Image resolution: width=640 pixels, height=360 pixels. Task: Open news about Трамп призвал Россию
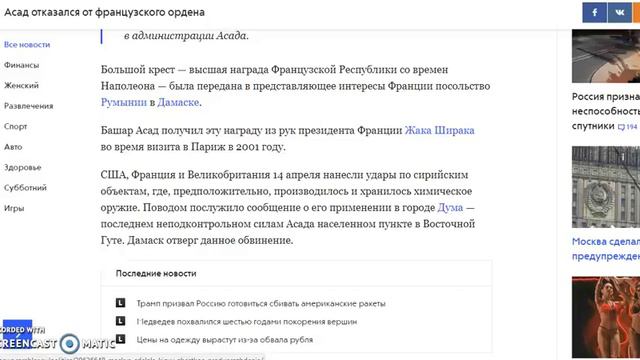[x=261, y=303]
